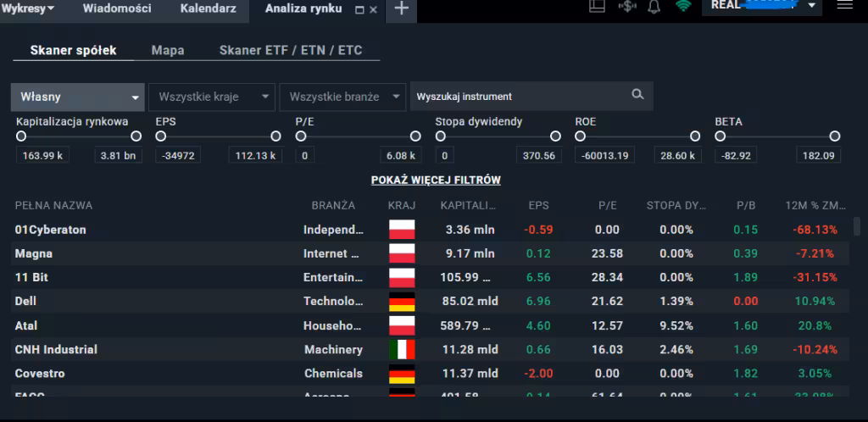Detach Analiza rynku tab window icon
Screen dimensions: 868x422
click(x=359, y=9)
